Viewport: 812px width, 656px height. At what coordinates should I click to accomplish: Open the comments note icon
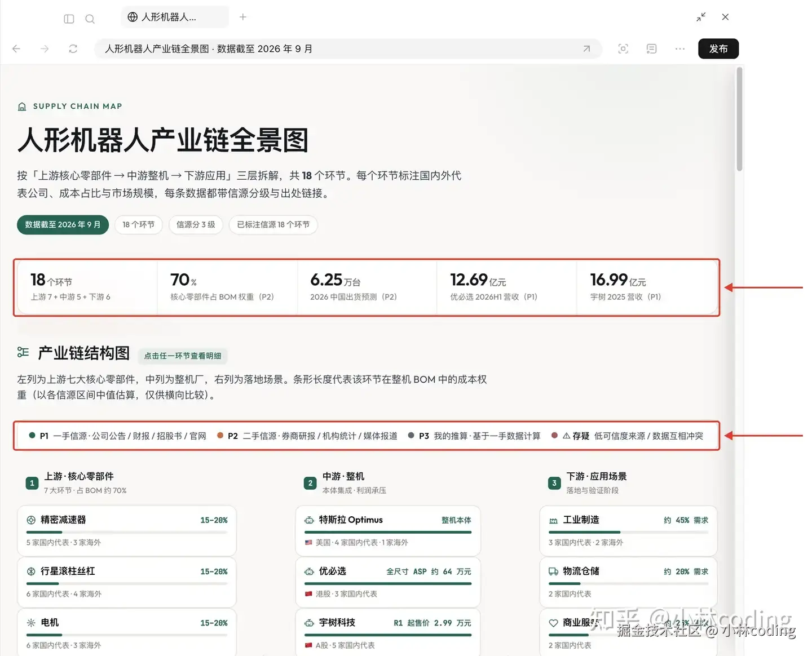coord(651,49)
